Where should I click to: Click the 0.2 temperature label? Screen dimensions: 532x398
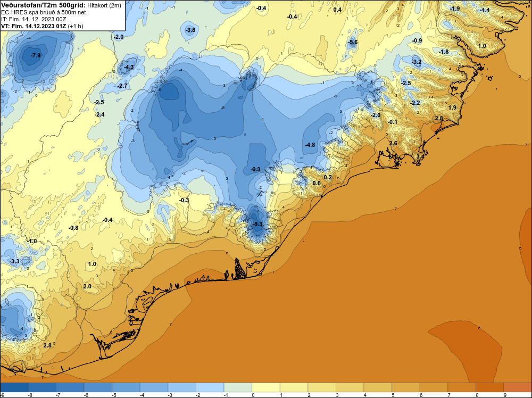click(x=328, y=178)
